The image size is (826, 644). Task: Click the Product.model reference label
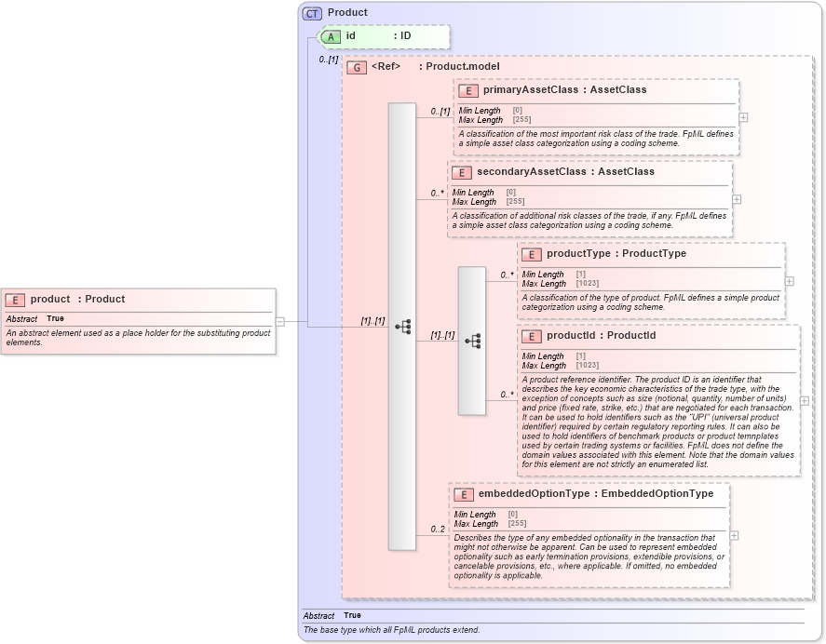461,67
